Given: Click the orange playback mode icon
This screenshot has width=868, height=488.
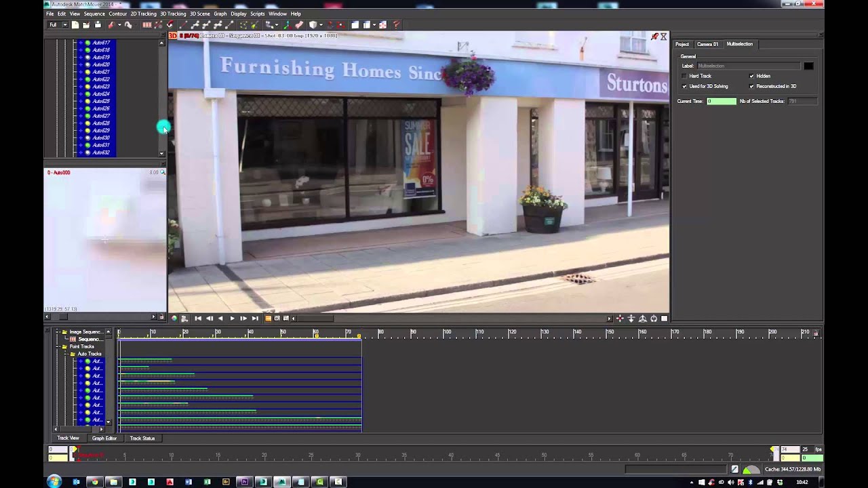Looking at the screenshot, I should point(268,319).
